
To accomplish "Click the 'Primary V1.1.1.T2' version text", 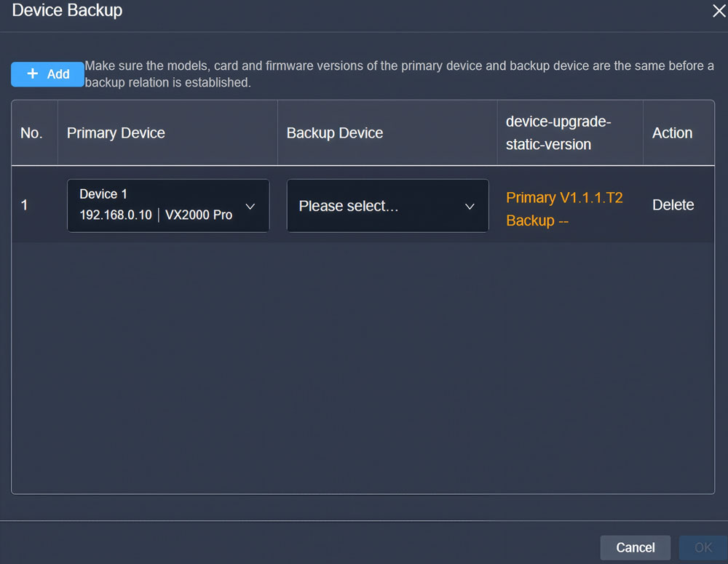I will [x=564, y=198].
